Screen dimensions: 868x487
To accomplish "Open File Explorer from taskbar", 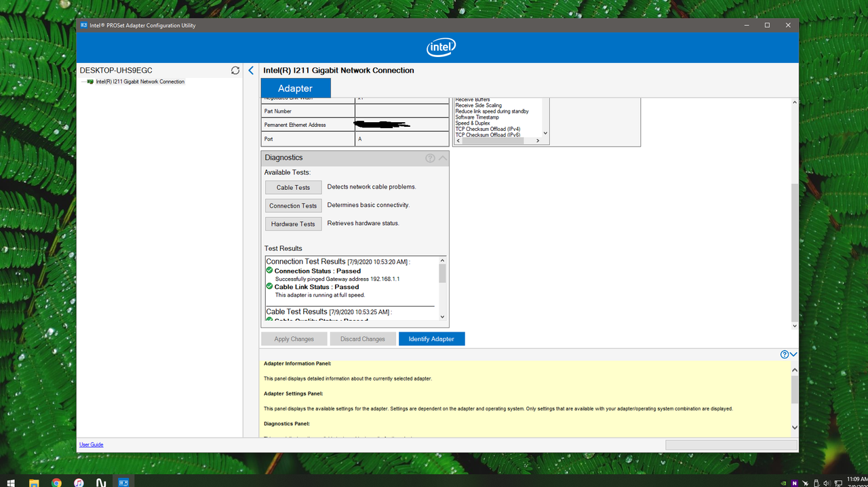I will 34,482.
